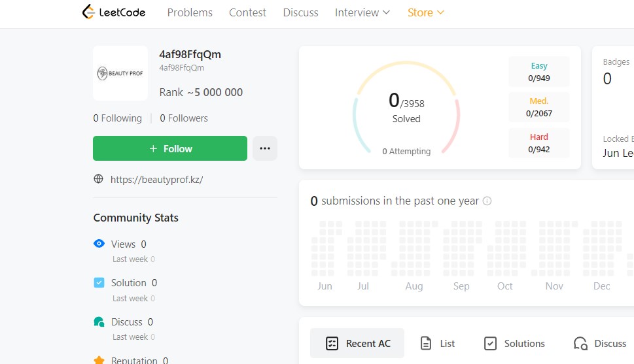Switch to the List tab
The image size is (634, 364).
point(438,343)
